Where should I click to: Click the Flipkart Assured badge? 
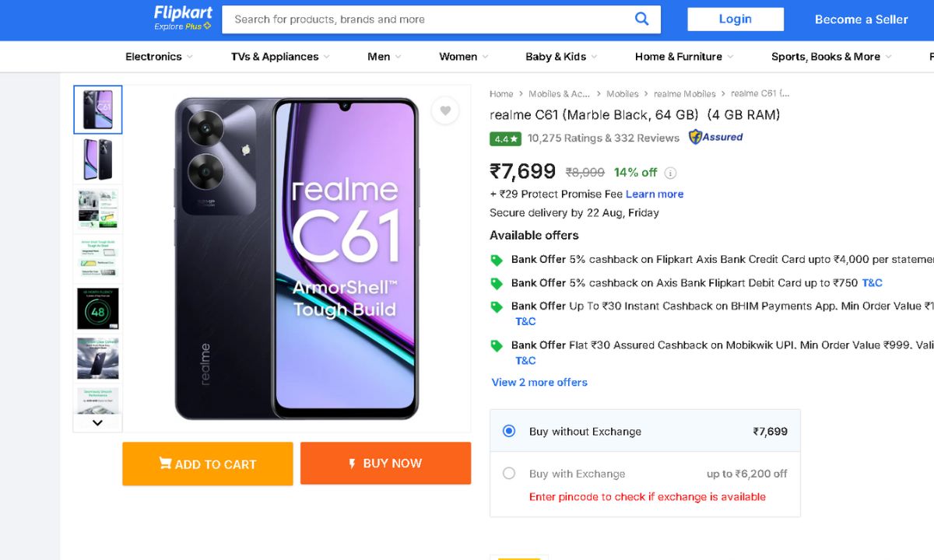(716, 138)
